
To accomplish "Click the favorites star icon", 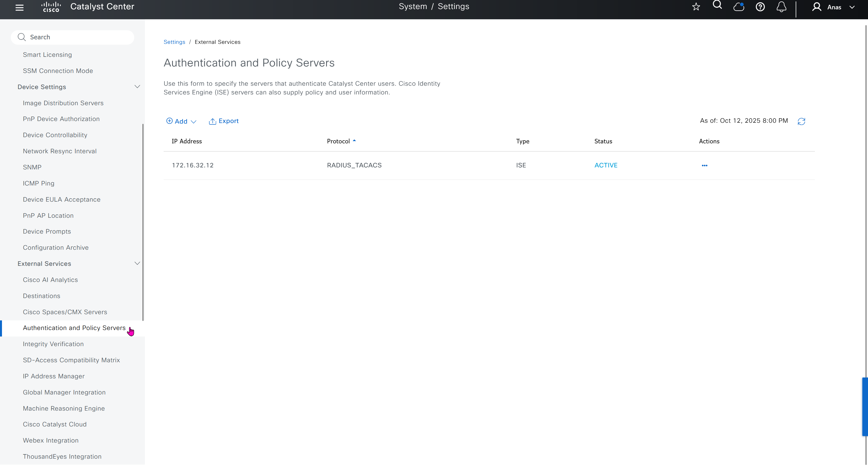I will [x=696, y=7].
